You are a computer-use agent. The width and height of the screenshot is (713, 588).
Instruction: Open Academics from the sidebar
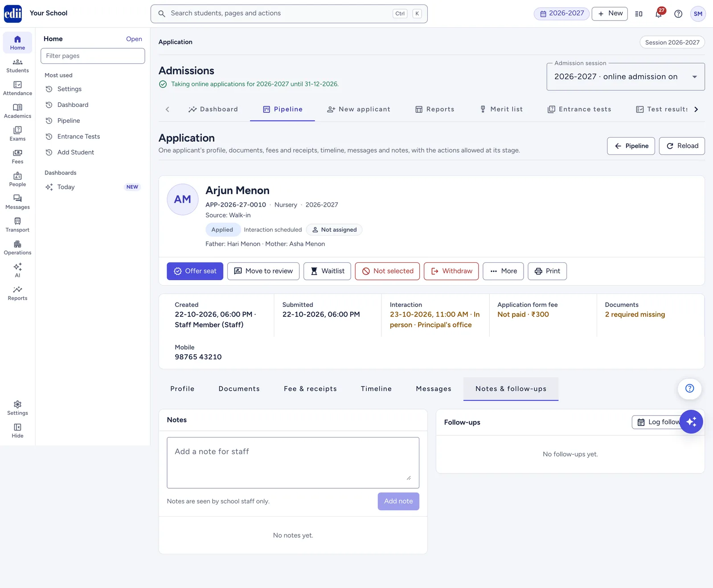pos(17,111)
